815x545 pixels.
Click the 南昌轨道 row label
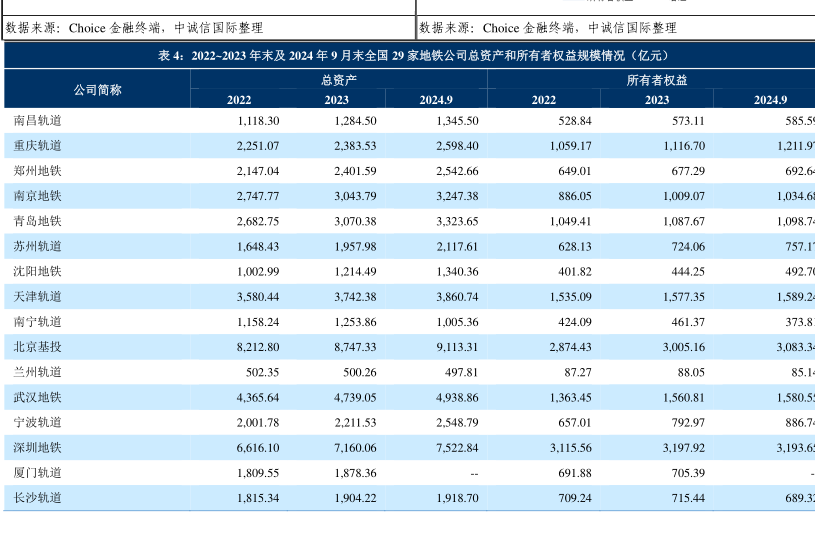pos(38,121)
